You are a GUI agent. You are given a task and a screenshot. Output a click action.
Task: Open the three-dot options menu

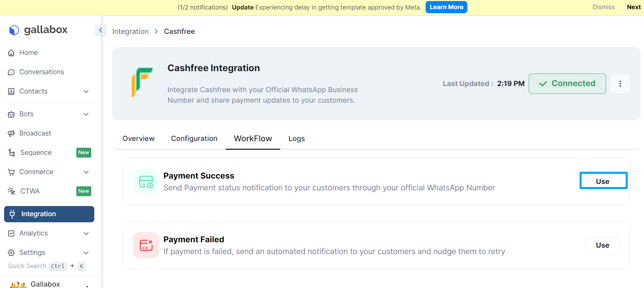point(620,84)
